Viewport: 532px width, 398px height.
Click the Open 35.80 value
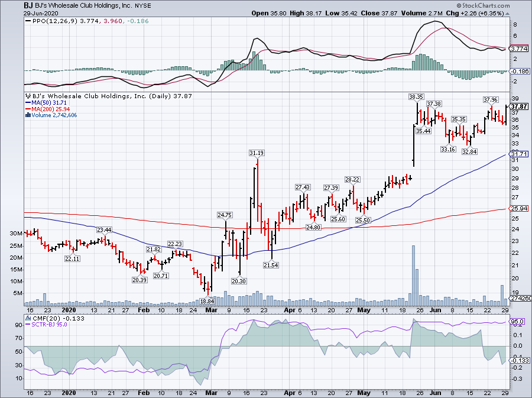coord(270,13)
